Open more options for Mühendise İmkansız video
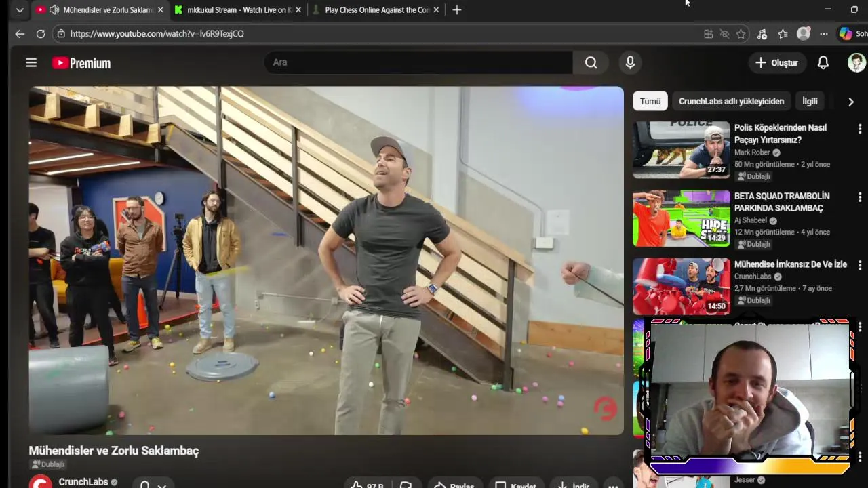Image resolution: width=868 pixels, height=488 pixels. click(x=860, y=266)
